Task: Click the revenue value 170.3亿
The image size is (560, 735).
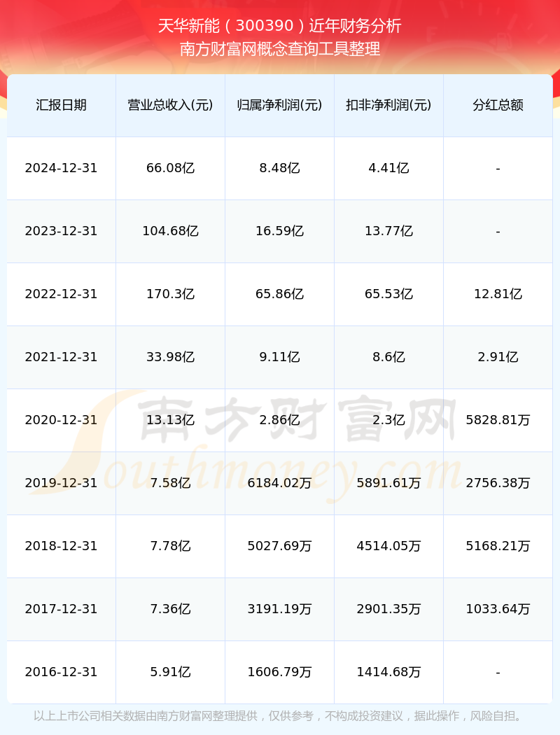Action: pos(171,294)
